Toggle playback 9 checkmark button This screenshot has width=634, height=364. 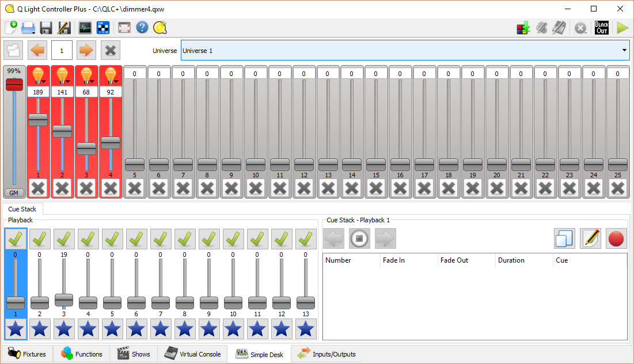point(209,238)
